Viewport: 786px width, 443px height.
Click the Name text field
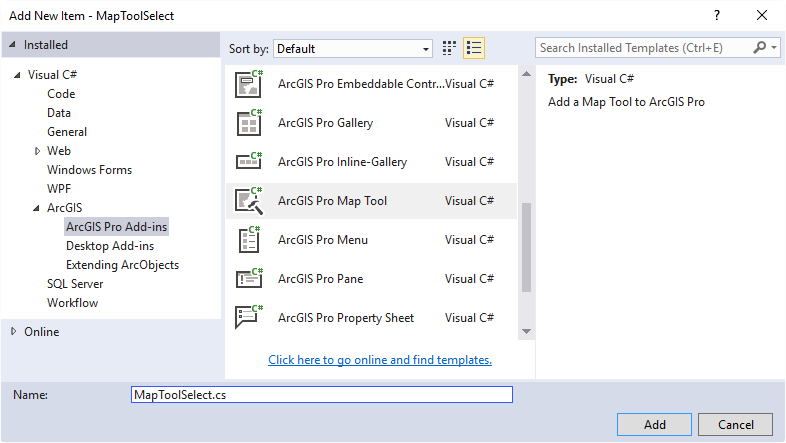tap(322, 394)
